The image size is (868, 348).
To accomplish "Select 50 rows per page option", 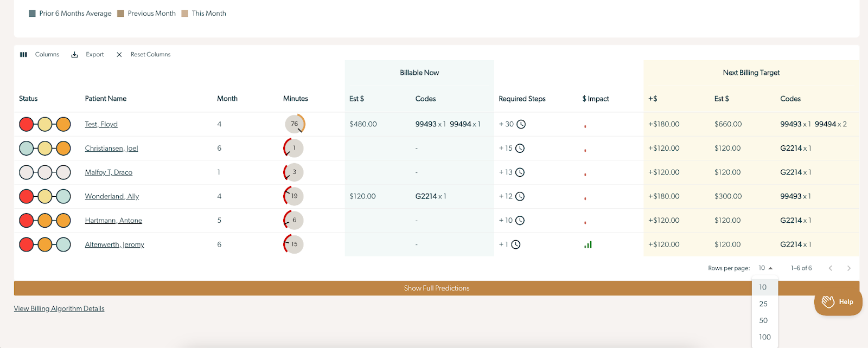I will tap(765, 321).
